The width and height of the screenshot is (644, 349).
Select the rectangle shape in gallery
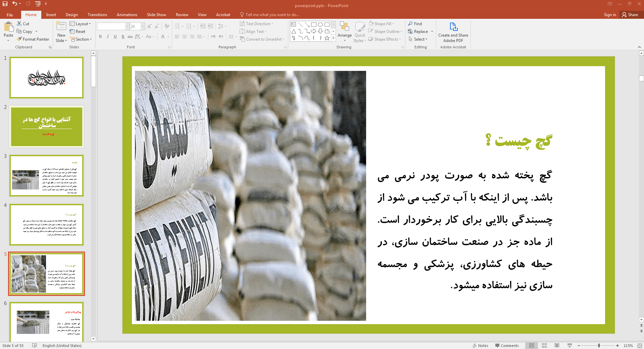pyautogui.click(x=314, y=25)
